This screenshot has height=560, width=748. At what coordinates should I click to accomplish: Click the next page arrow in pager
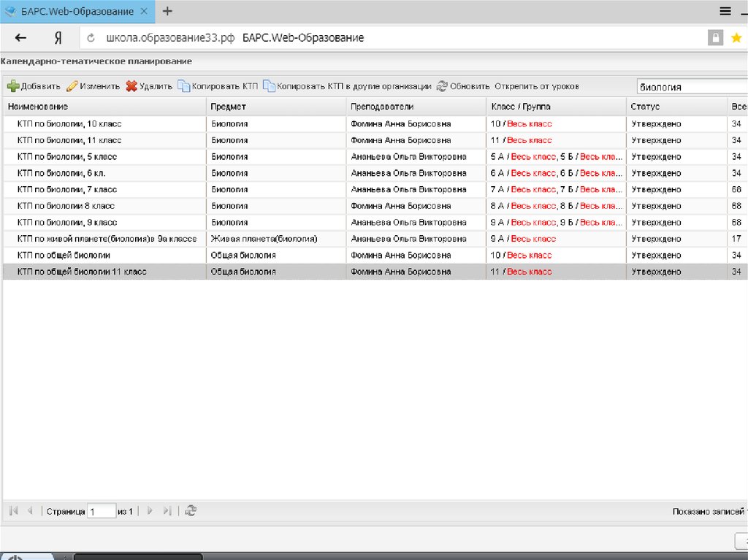(150, 511)
